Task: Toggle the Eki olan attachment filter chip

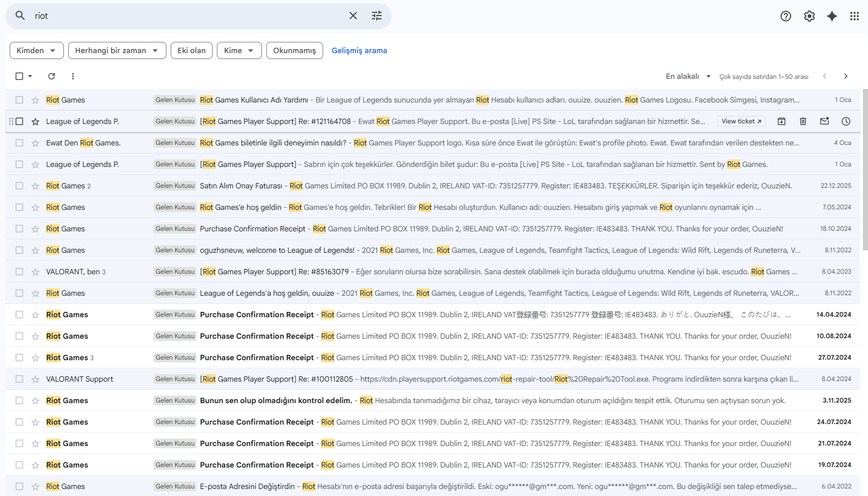Action: pyautogui.click(x=192, y=50)
